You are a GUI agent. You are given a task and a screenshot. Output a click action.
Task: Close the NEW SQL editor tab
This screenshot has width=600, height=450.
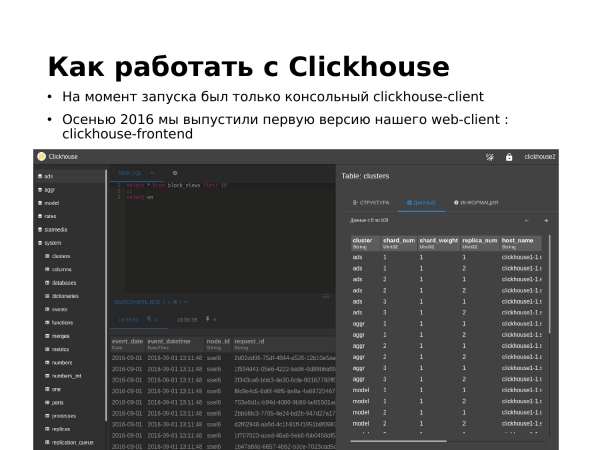pos(153,173)
